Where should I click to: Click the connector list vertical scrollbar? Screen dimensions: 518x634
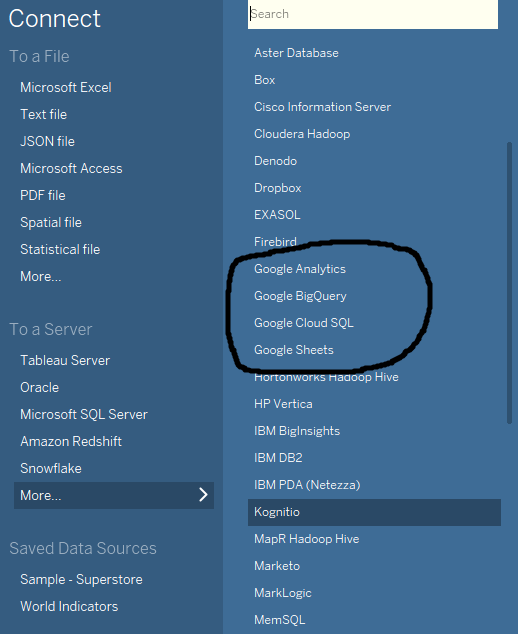[x=510, y=283]
